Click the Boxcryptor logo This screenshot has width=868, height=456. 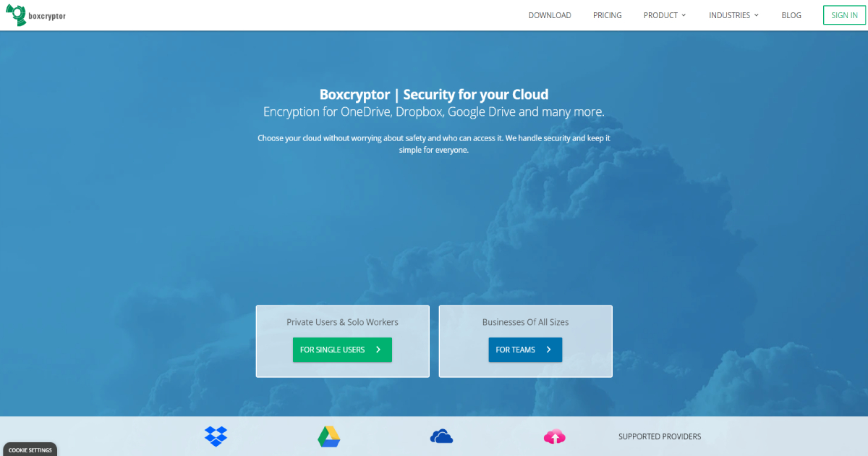pyautogui.click(x=35, y=15)
